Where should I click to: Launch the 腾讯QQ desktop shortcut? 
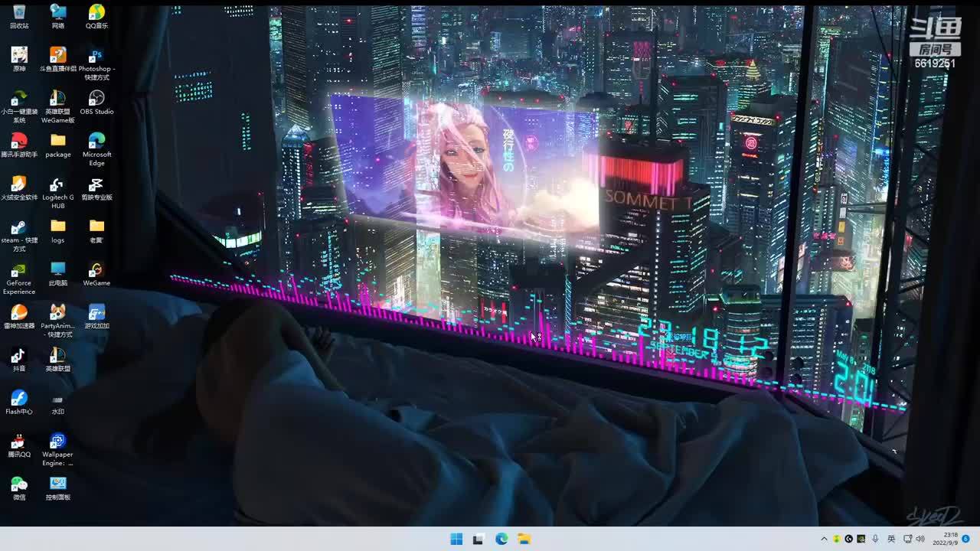tap(19, 445)
